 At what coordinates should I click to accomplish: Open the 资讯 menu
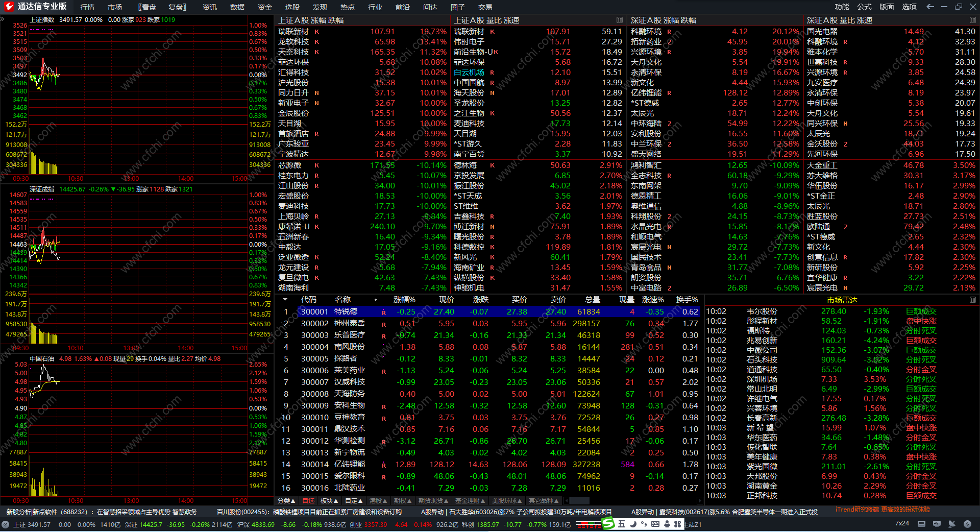click(210, 7)
